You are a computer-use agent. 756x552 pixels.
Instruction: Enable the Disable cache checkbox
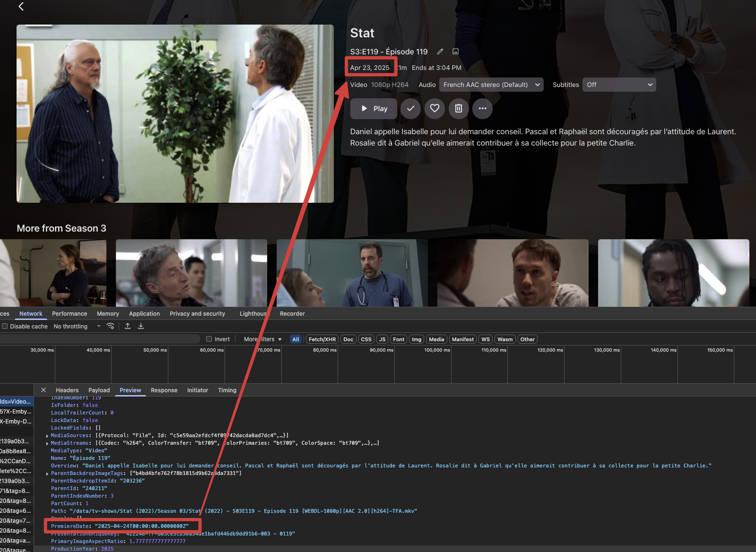pyautogui.click(x=5, y=326)
